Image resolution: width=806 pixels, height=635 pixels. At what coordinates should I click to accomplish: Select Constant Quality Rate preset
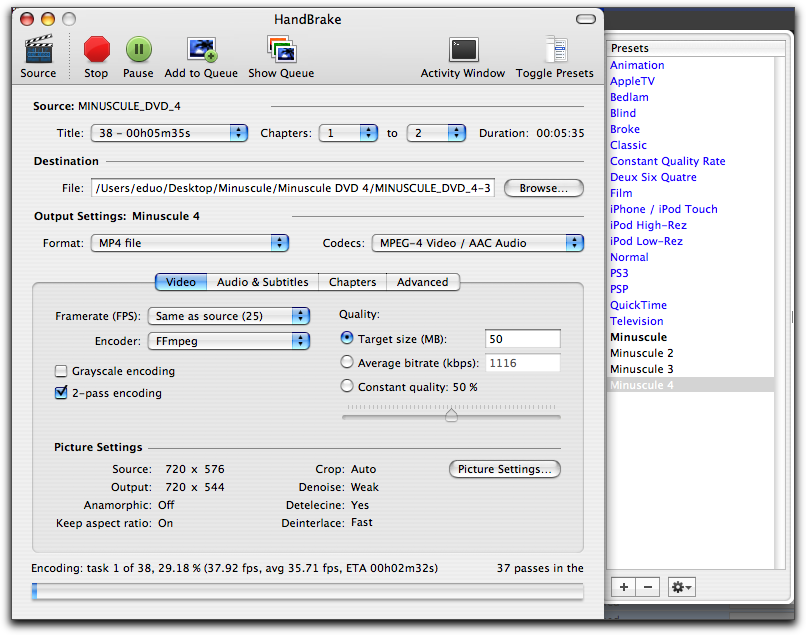click(690, 161)
